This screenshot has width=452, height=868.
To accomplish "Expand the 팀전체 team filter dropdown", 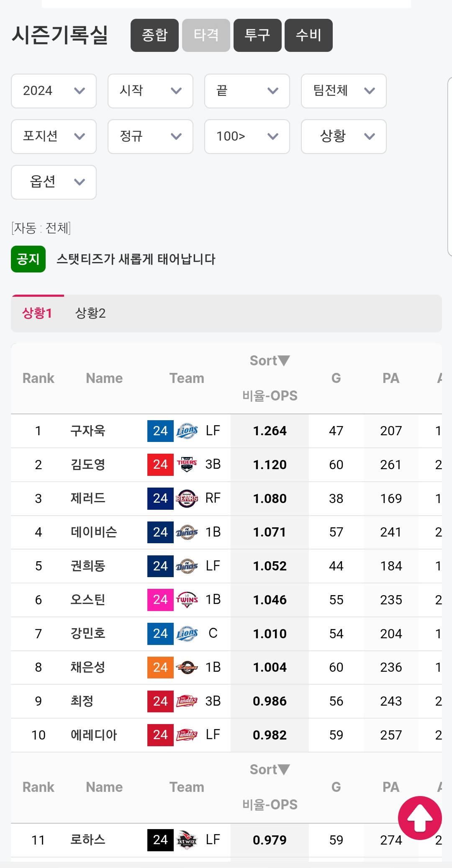I will point(343,91).
